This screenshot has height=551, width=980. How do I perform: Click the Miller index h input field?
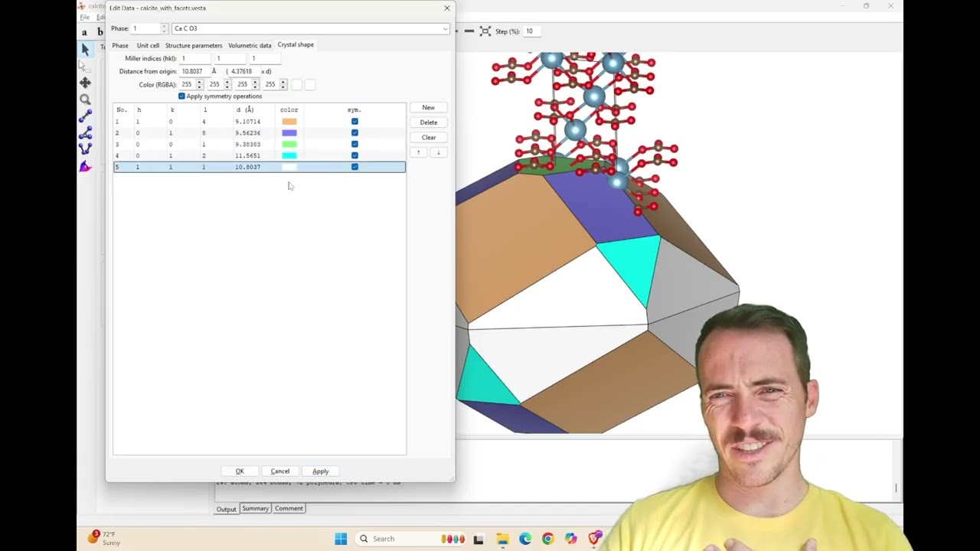coord(195,58)
